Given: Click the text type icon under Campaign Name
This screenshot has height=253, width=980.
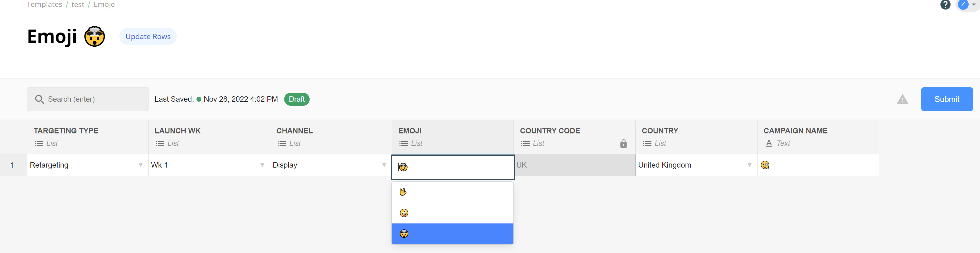Looking at the screenshot, I should pyautogui.click(x=769, y=144).
